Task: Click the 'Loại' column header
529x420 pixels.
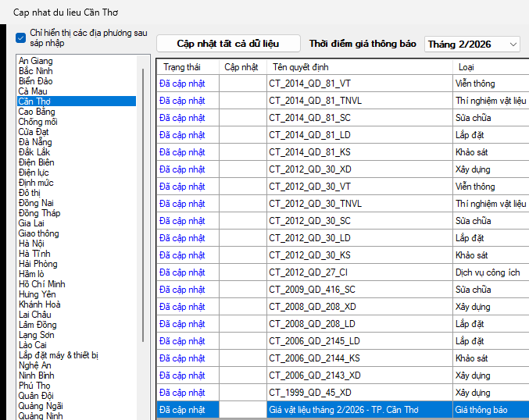Action: 466,67
